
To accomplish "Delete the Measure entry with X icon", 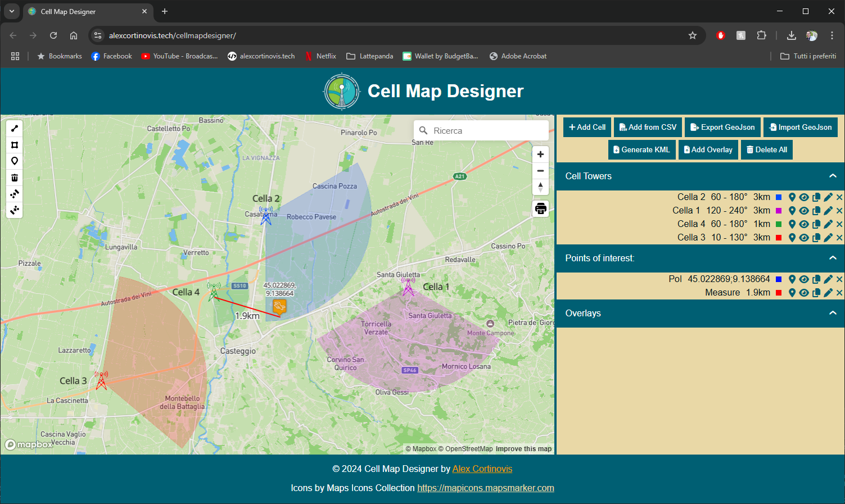I will [x=839, y=292].
